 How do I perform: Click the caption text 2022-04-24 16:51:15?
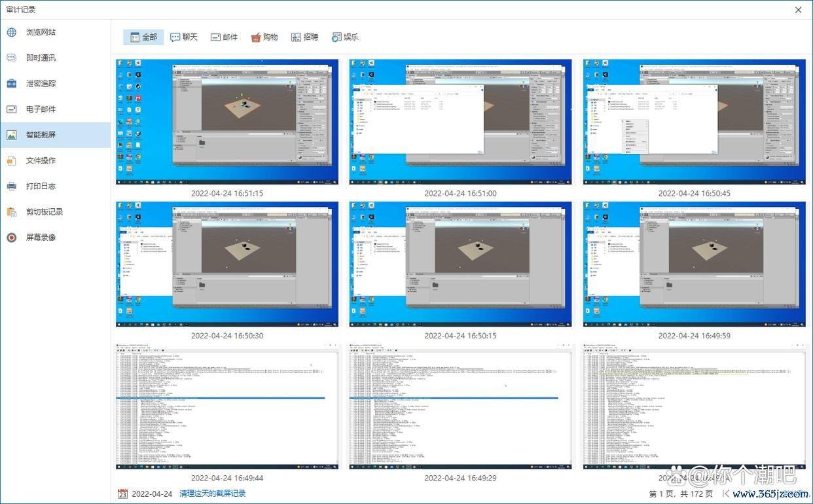pos(227,194)
